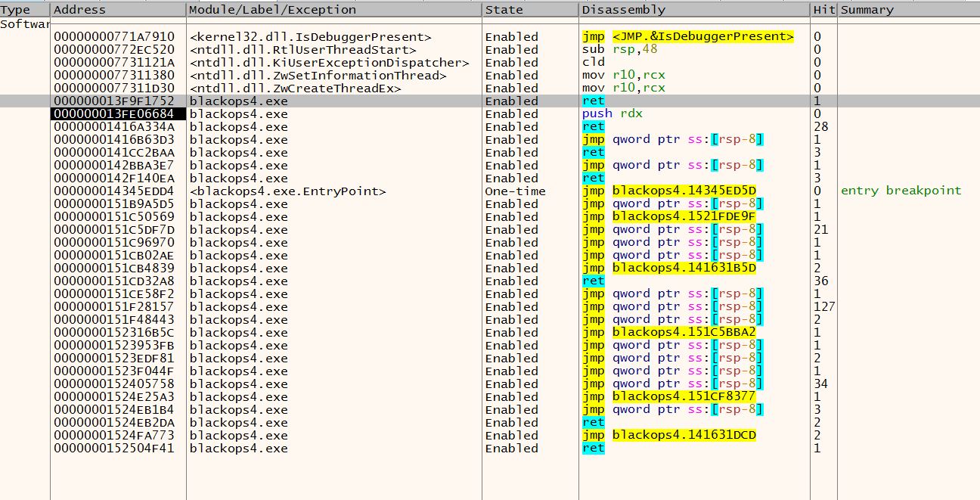This screenshot has width=980, height=500.
Task: Click the Module/Label/Exception column header
Action: coord(333,10)
